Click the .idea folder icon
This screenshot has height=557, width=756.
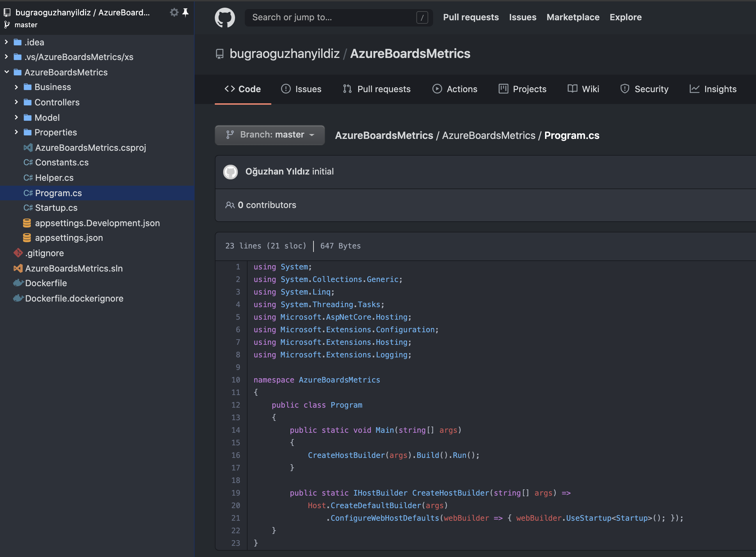tap(17, 42)
